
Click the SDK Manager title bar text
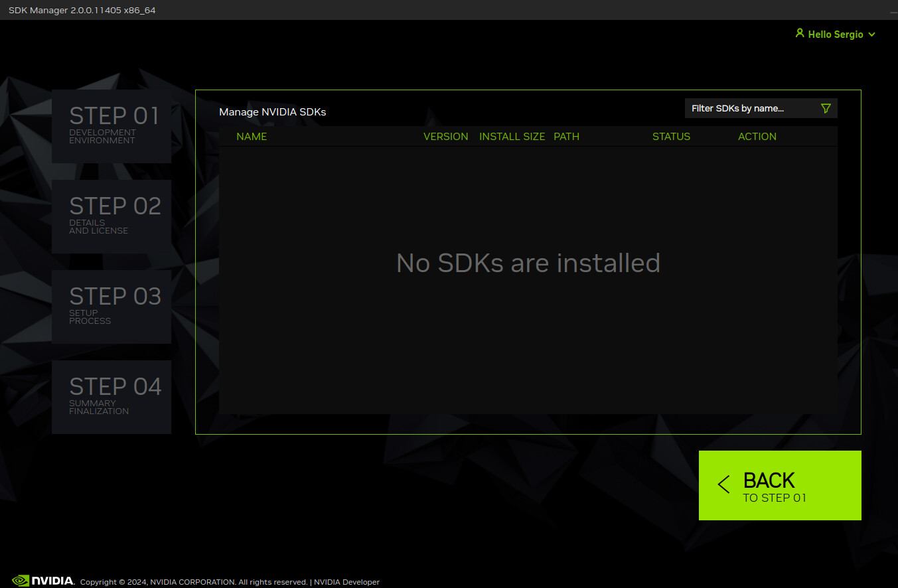pos(82,10)
